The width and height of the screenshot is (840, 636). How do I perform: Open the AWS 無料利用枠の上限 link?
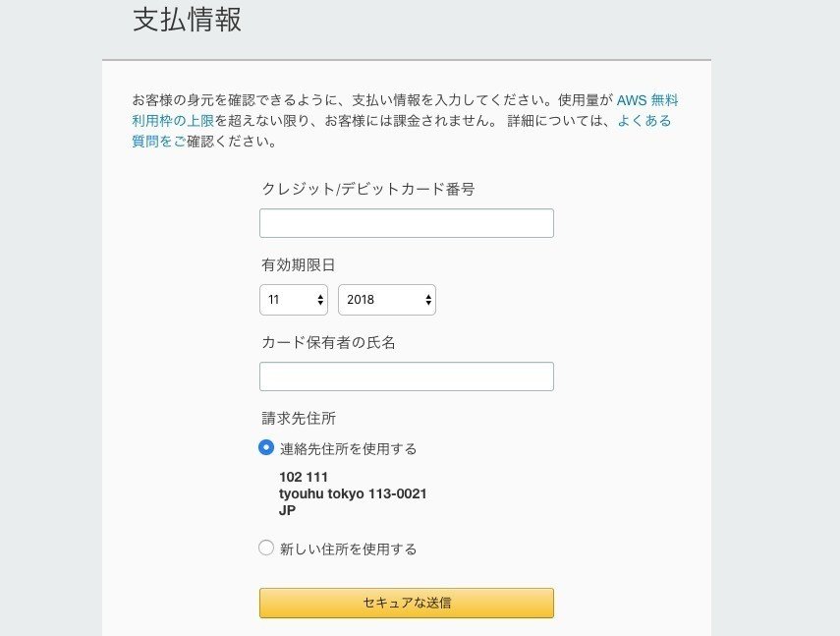[x=646, y=100]
